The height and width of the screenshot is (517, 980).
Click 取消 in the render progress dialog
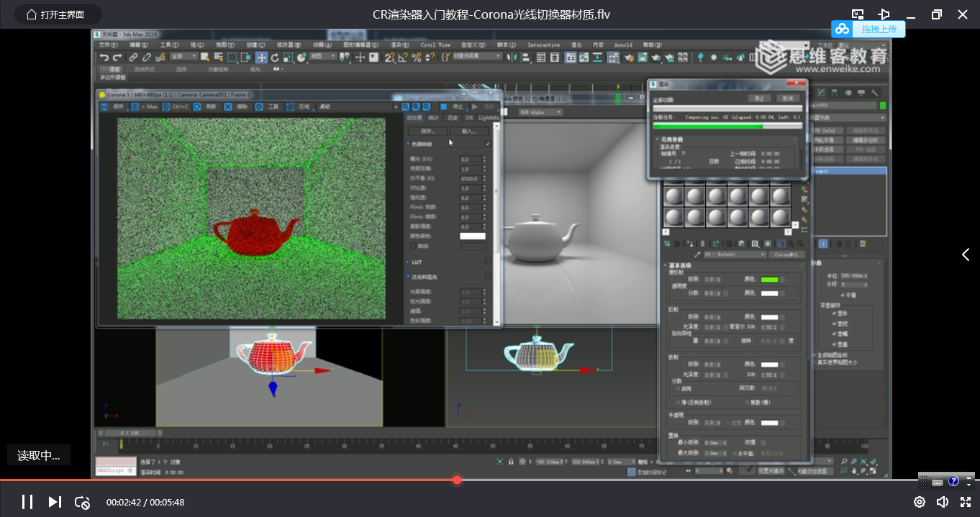[787, 98]
